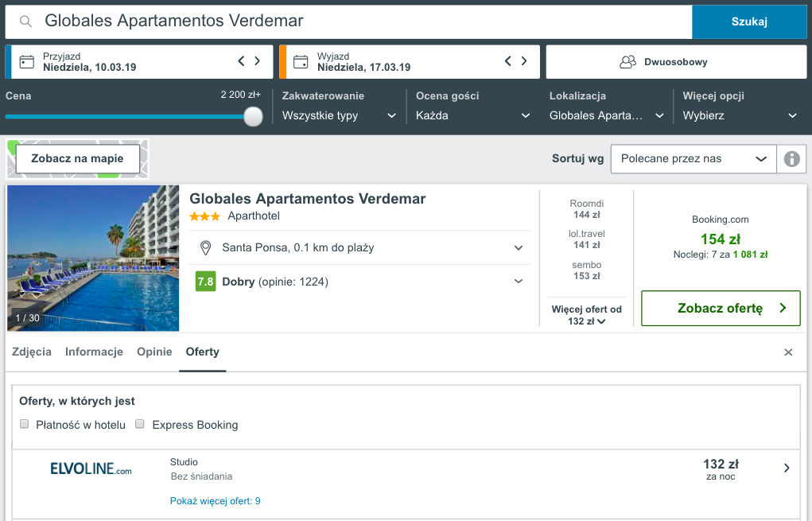Select the Oferty tab
The width and height of the screenshot is (812, 521).
coord(203,352)
